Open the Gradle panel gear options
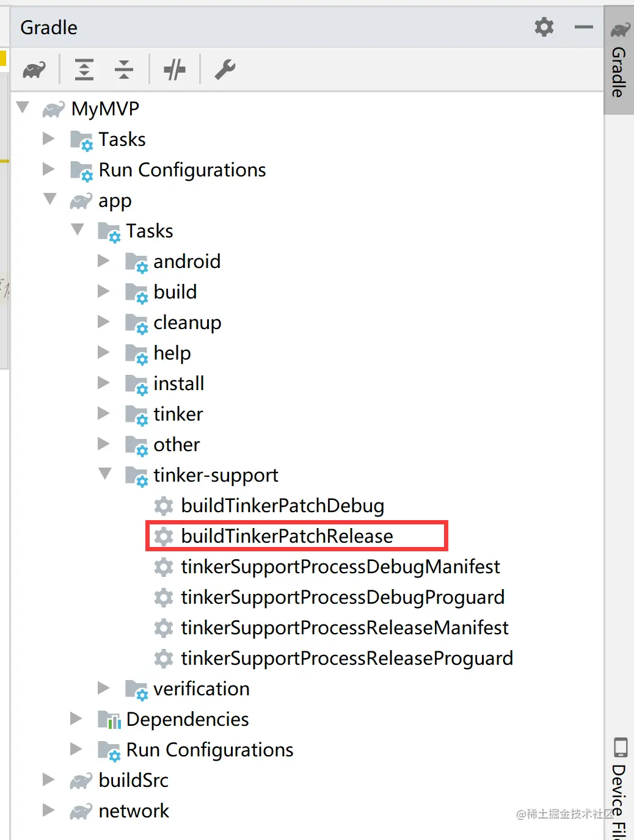Image resolution: width=634 pixels, height=840 pixels. click(x=544, y=27)
